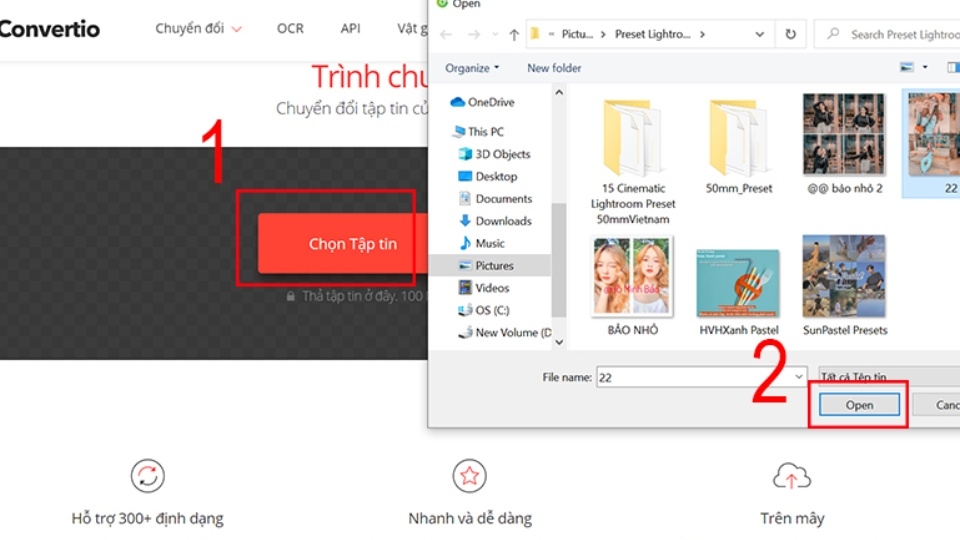Open the Organize menu
The image size is (960, 540).
tap(471, 68)
